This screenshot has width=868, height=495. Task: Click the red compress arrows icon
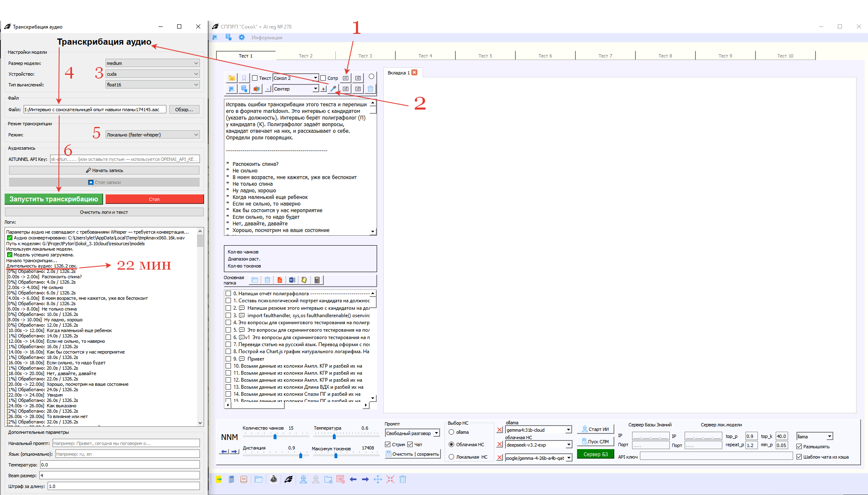click(390, 479)
